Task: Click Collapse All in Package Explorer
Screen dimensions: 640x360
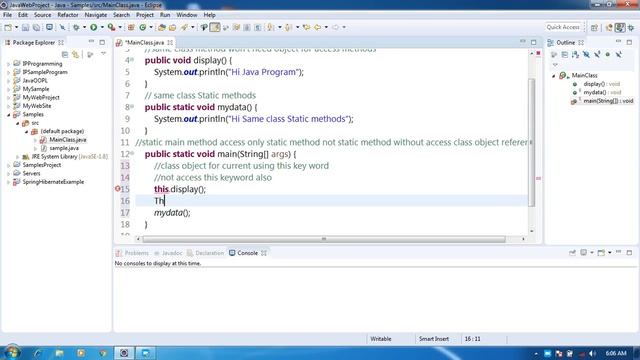Action: [x=64, y=54]
